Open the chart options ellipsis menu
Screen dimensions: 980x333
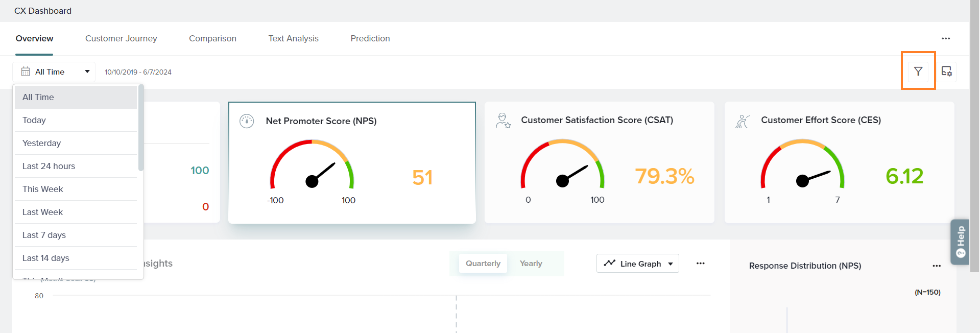coord(700,264)
